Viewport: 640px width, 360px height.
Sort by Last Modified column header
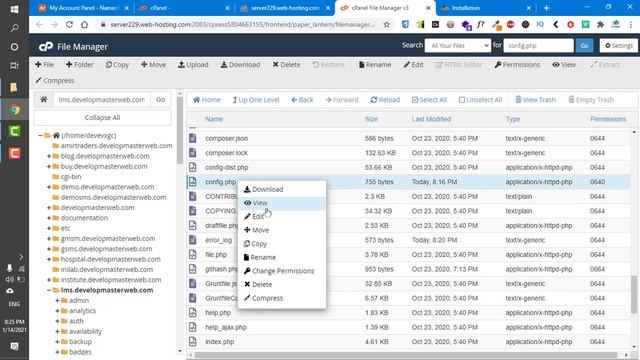431,119
